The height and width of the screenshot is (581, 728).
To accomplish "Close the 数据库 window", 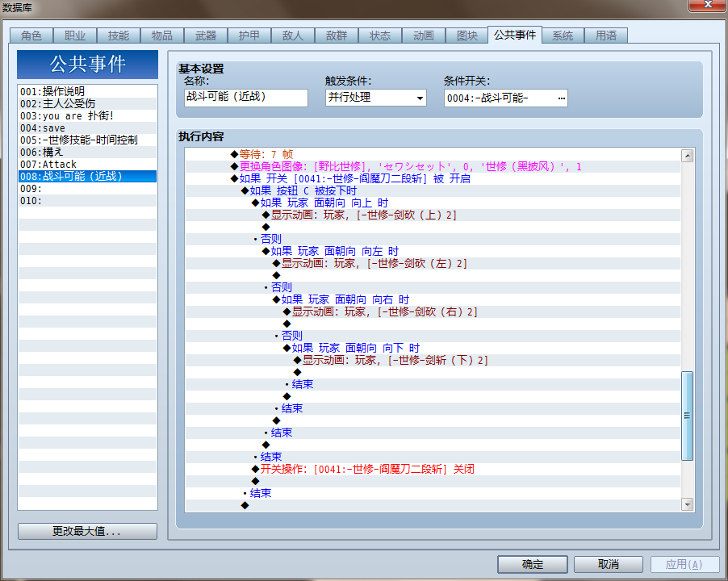I will (x=708, y=5).
